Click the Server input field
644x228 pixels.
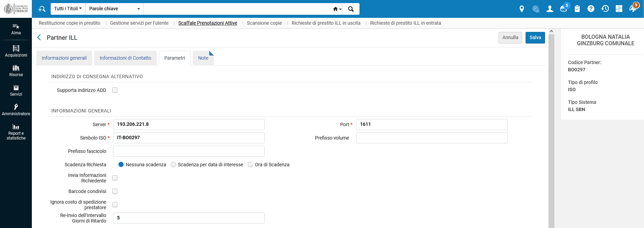pos(189,124)
